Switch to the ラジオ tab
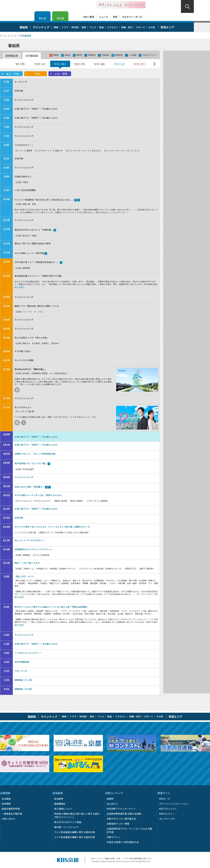Screen dimensions: 210x868 [60, 16]
